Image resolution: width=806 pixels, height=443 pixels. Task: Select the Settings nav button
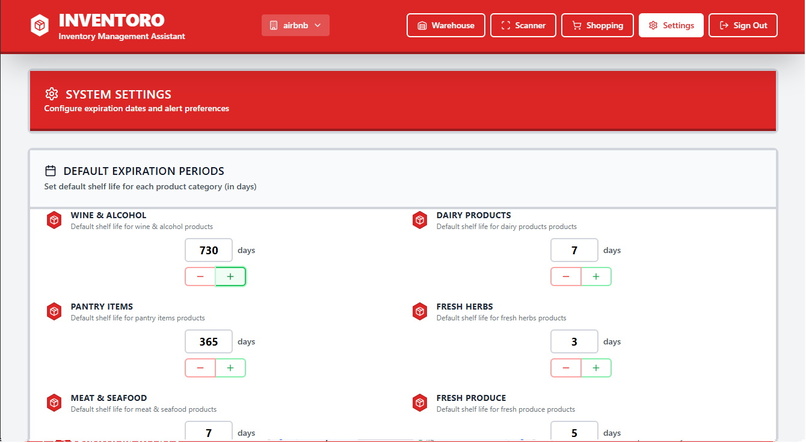pos(671,25)
